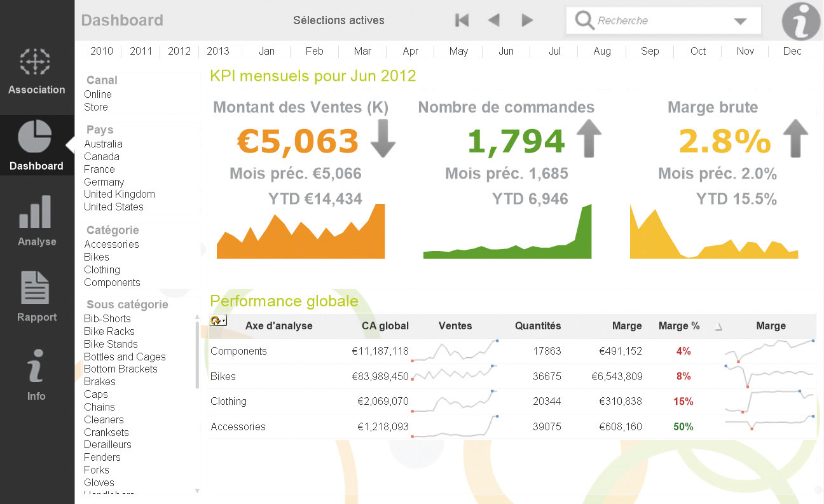Image resolution: width=824 pixels, height=504 pixels.
Task: Select Components in Catégorie list
Action: [112, 282]
